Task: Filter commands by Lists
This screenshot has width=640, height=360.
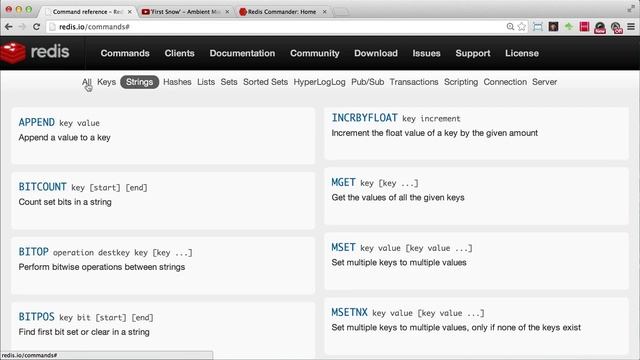Action: 206,82
